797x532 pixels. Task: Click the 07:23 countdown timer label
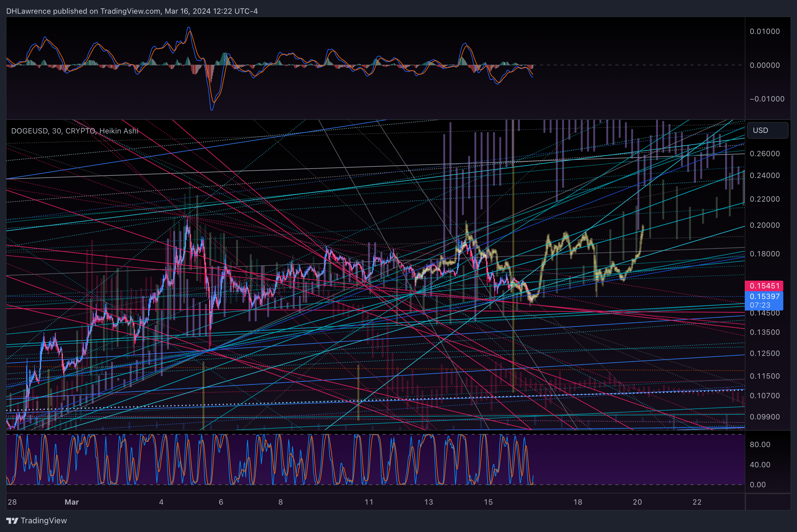760,306
